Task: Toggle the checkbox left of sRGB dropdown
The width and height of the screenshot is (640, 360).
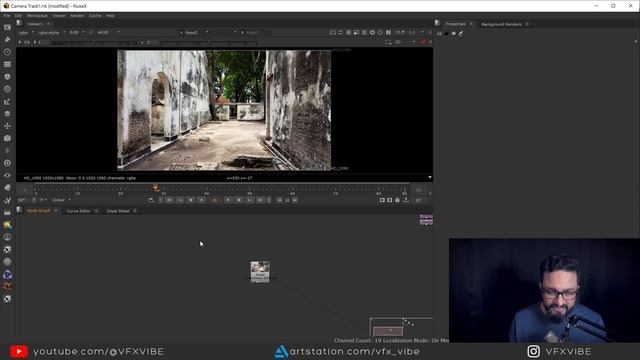Action: 91,32
